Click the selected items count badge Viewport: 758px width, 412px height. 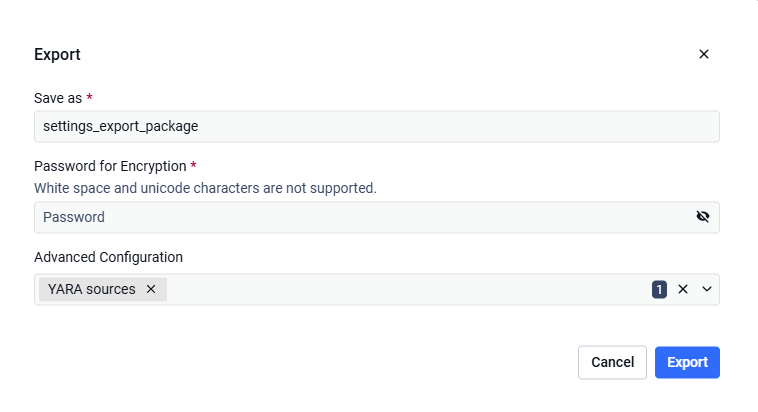click(659, 290)
